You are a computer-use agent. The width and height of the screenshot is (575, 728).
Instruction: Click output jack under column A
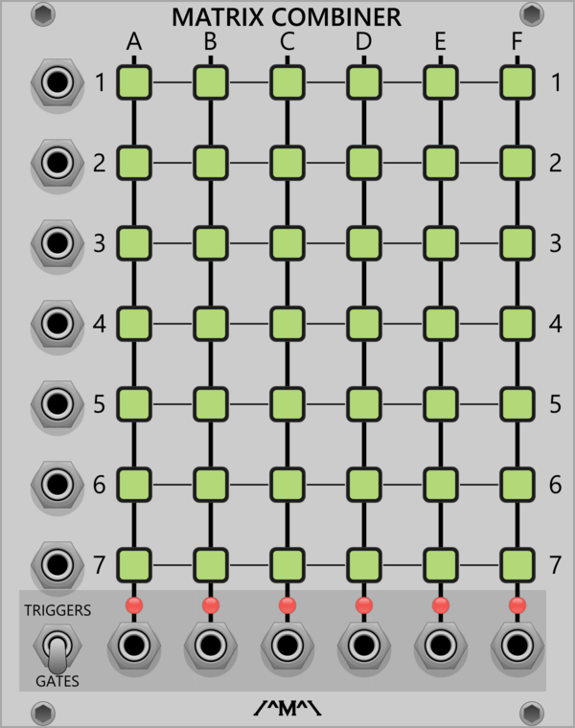(134, 646)
